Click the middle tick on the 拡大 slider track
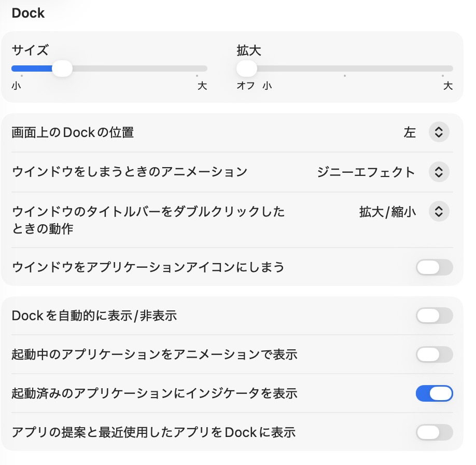This screenshot has height=465, width=476. click(345, 69)
